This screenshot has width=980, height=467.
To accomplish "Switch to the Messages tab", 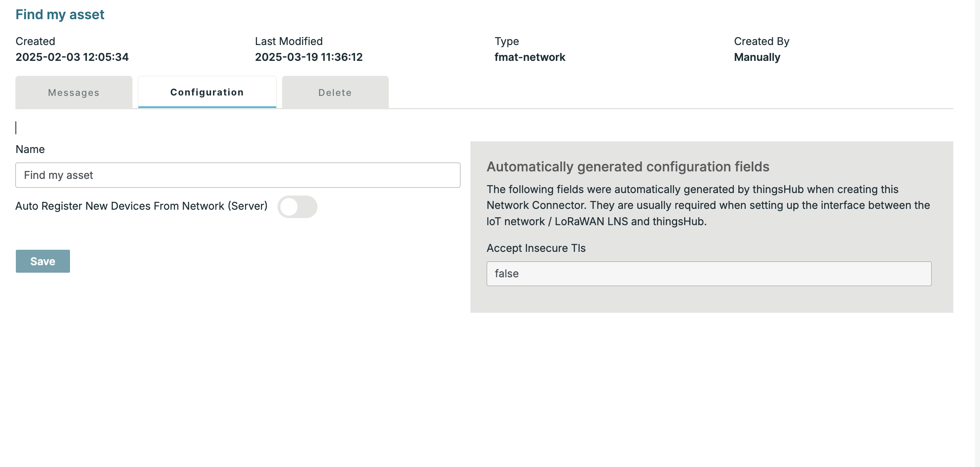I will tap(74, 93).
